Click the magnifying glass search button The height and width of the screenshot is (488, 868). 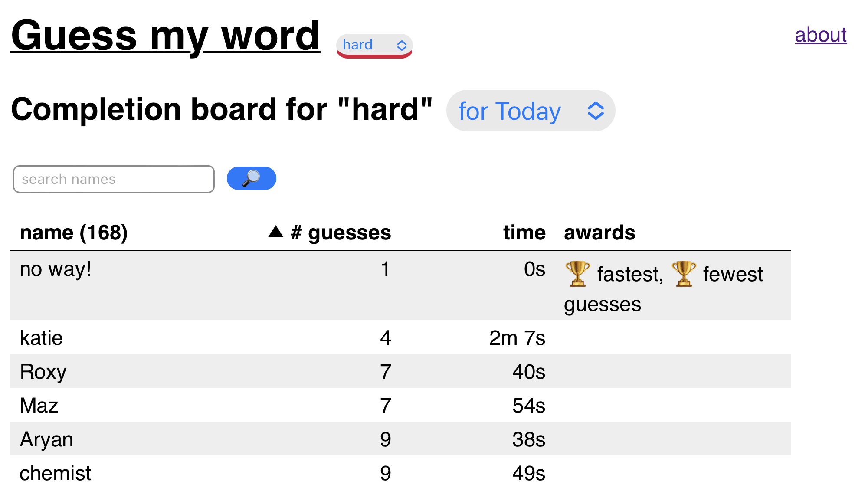click(x=251, y=178)
